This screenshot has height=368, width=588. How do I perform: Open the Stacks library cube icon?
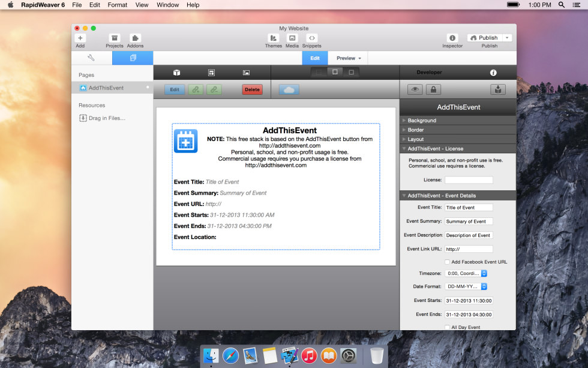[176, 73]
